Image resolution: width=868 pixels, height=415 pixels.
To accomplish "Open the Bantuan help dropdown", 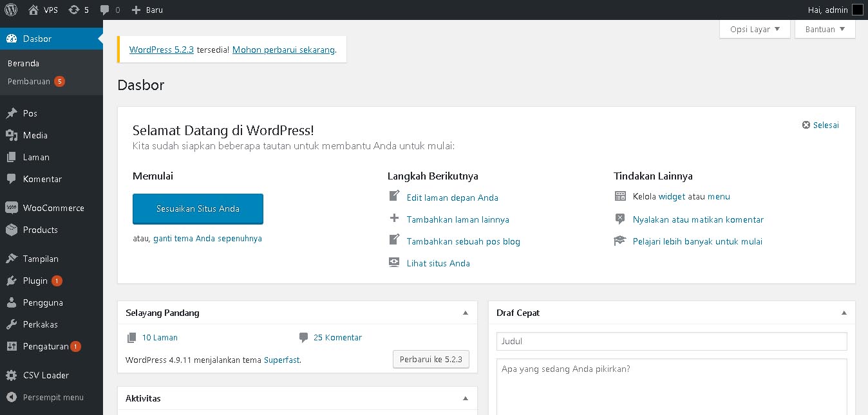I will pyautogui.click(x=825, y=29).
